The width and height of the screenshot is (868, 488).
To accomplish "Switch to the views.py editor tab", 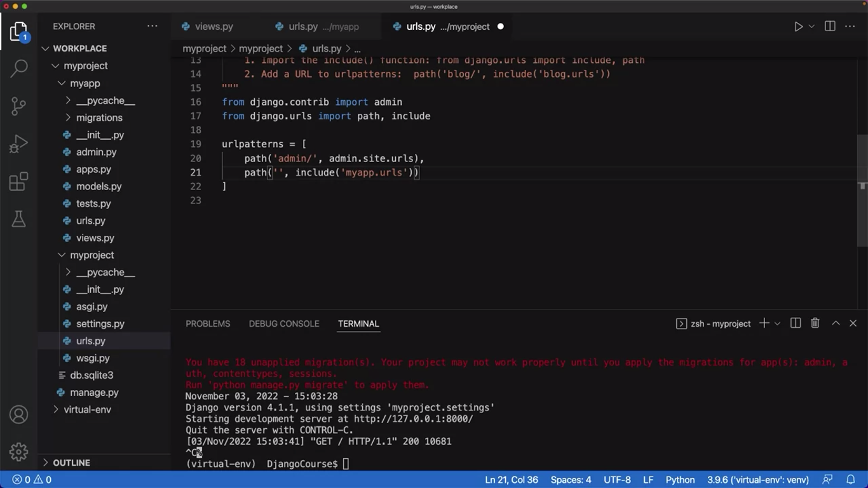I will [x=214, y=27].
